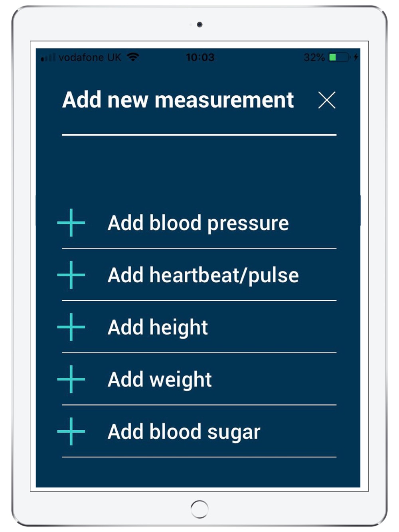
Task: Tap the charging bolt icon
Action: coord(356,57)
